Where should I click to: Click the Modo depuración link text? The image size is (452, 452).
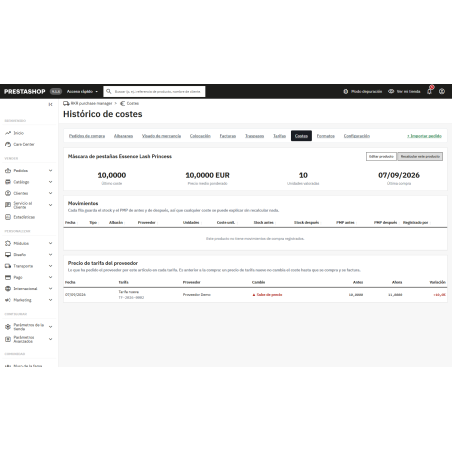point(367,91)
